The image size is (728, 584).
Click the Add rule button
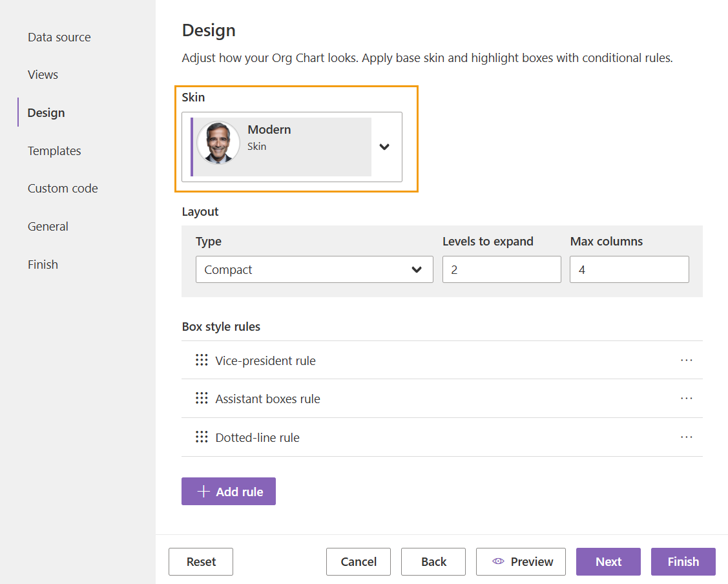tap(229, 491)
